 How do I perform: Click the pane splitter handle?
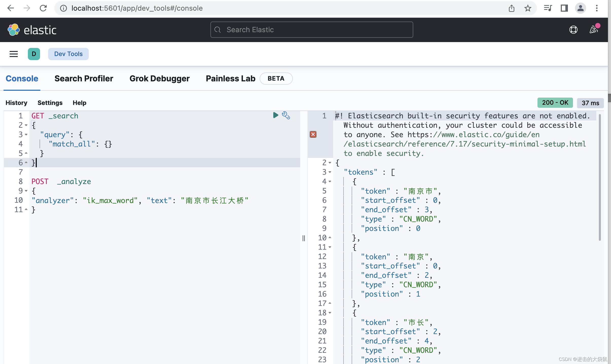(304, 238)
